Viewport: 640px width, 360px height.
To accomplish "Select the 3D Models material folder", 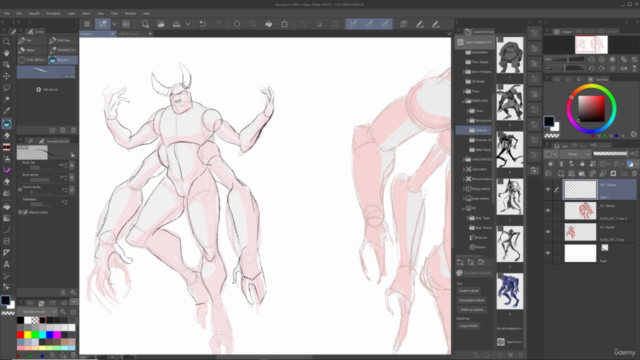I will [476, 81].
